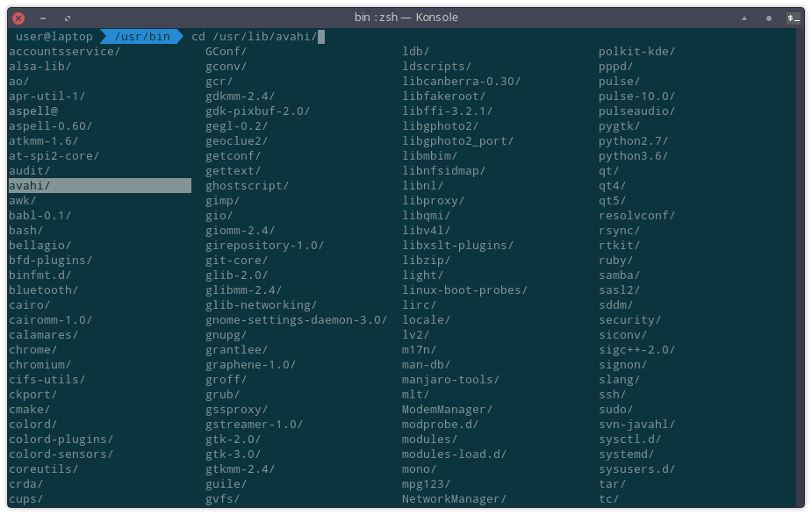Select the ghostscript/ completion entry
Screen dimensions: 812x515
(x=247, y=186)
